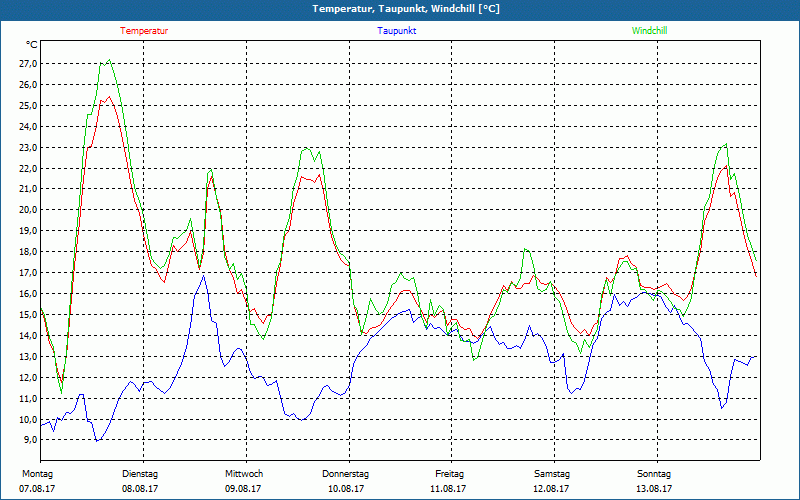800x500 pixels.
Task: Click the 9,0 y-axis value
Action: pos(30,439)
